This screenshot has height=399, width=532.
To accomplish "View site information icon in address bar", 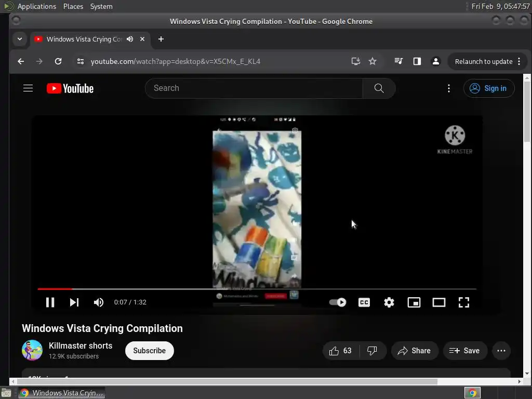I will [x=81, y=61].
